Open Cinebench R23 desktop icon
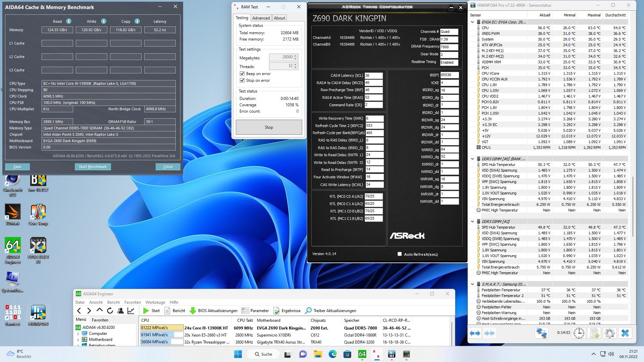This screenshot has width=644, height=362. point(12,185)
